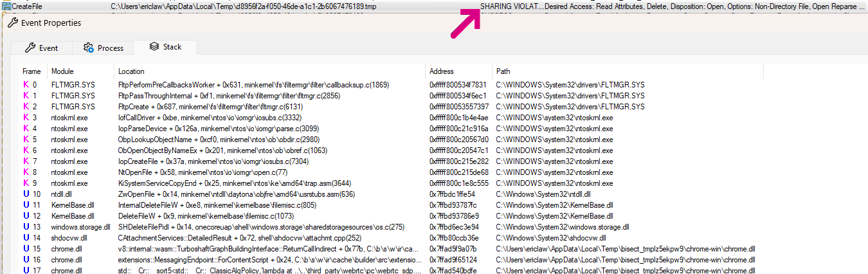Open the Process tab

[x=102, y=48]
